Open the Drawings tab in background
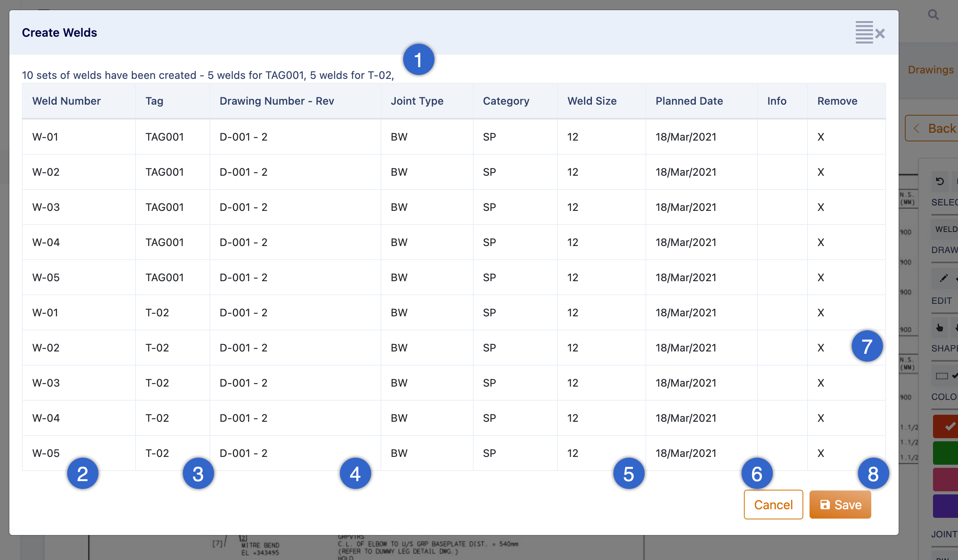The height and width of the screenshot is (560, 958). point(931,70)
